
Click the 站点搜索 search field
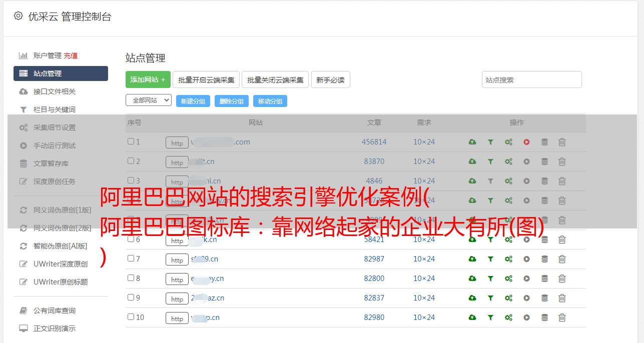click(x=532, y=79)
